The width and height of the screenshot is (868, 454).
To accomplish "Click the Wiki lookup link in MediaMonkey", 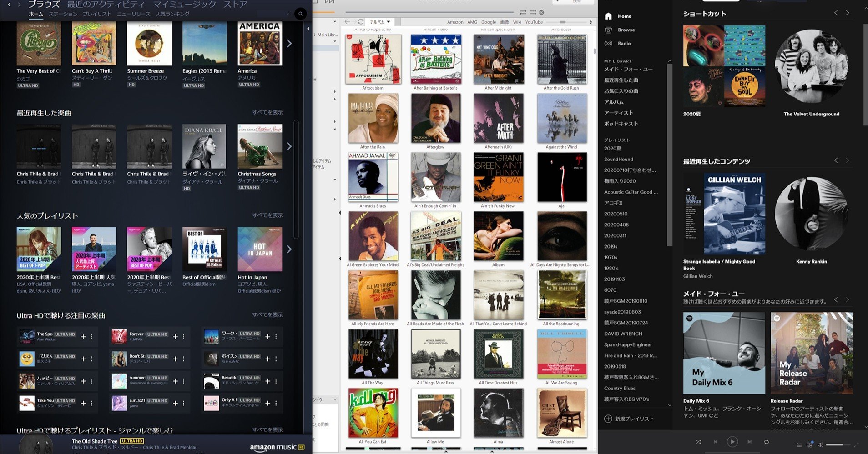I will coord(517,22).
